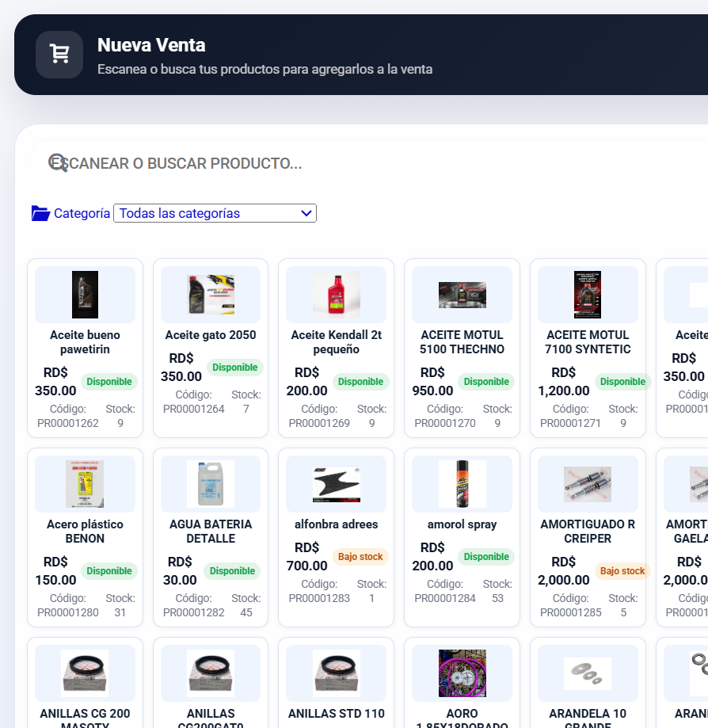Select the ACEITE MOTUL 7100 SYNTETIC image
708x728 pixels.
pos(588,295)
